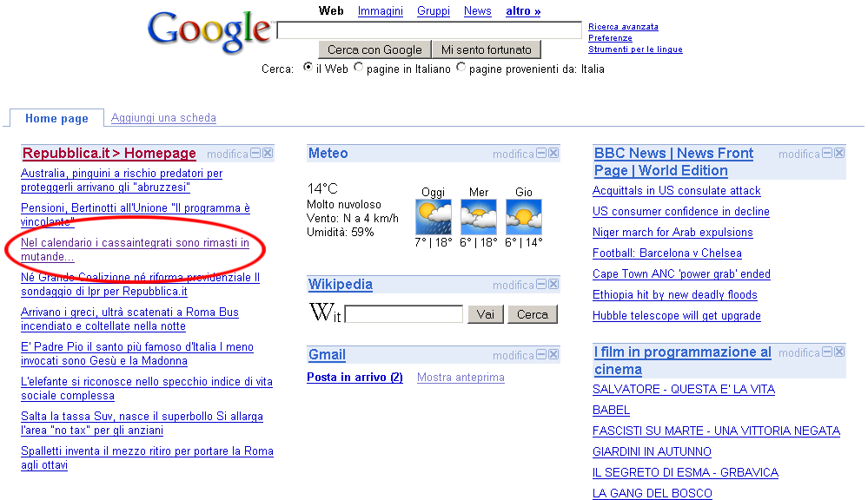Click modifica on the film cinema widget
Screen dimensions: 868x500
798,352
